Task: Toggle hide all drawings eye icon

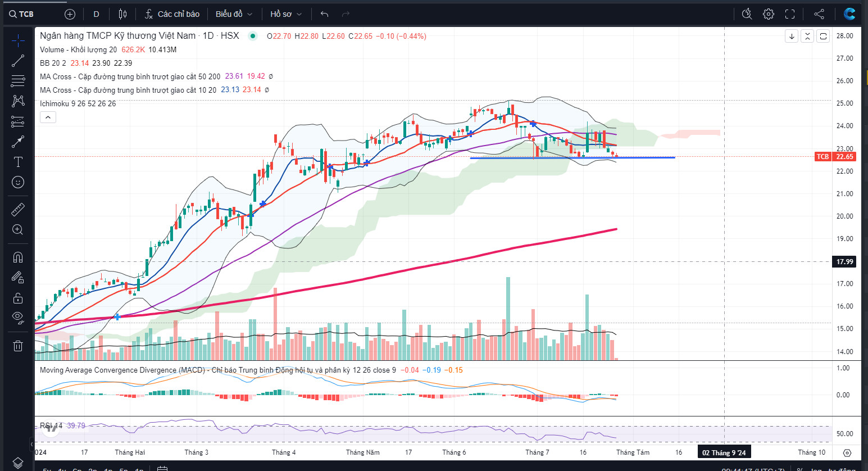Action: pos(18,318)
